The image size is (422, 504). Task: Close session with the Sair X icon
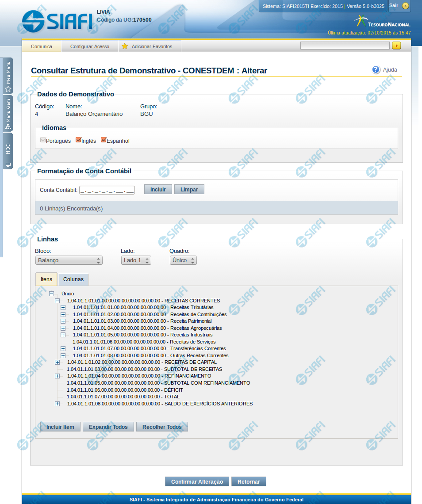tap(405, 6)
